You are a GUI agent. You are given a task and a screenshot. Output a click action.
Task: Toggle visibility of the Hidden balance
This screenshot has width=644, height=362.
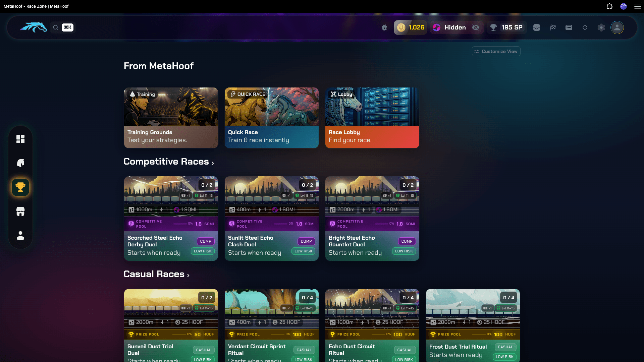pyautogui.click(x=476, y=27)
